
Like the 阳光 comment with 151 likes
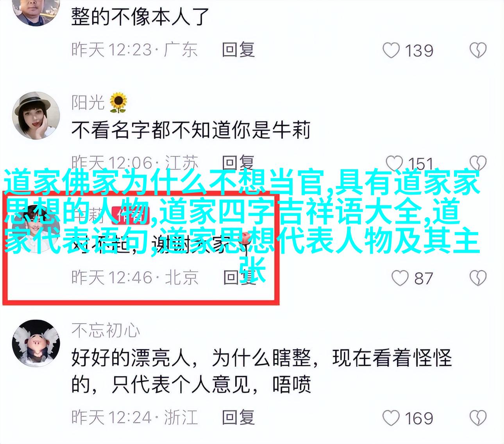point(394,163)
